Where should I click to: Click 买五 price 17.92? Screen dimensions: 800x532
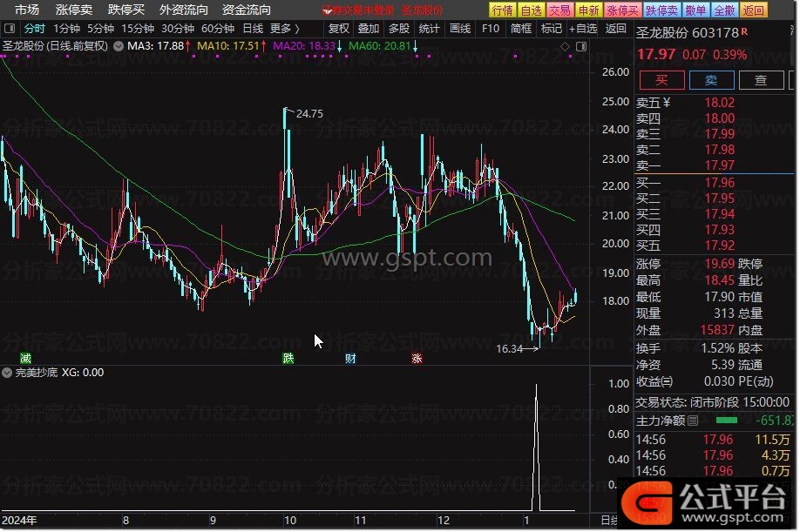[x=719, y=246]
